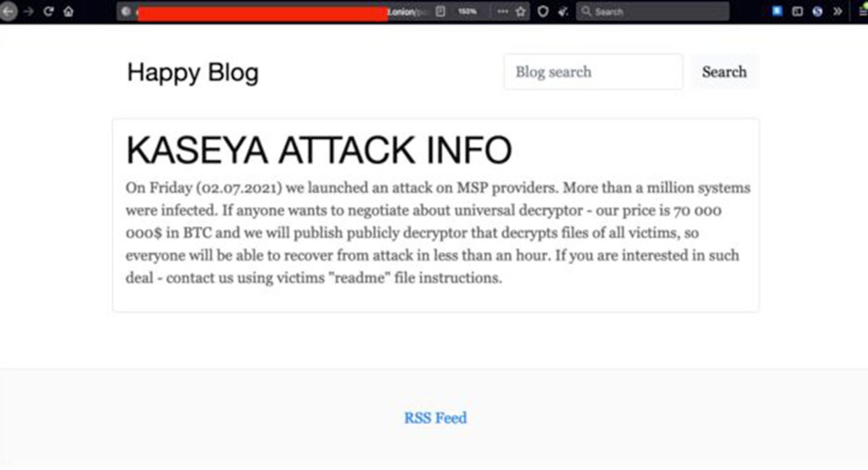Reset the 150% zoom level indicator
The image size is (868, 470).
pyautogui.click(x=467, y=11)
